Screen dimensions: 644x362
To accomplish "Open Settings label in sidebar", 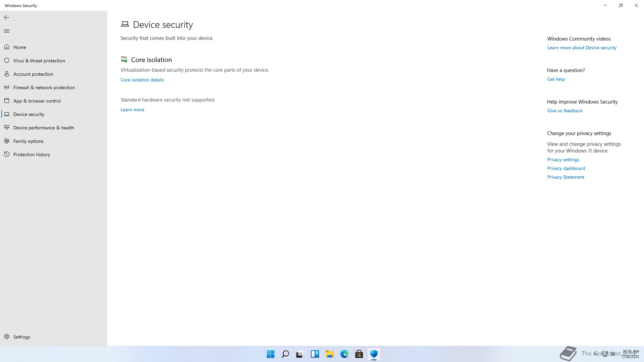I will (21, 337).
